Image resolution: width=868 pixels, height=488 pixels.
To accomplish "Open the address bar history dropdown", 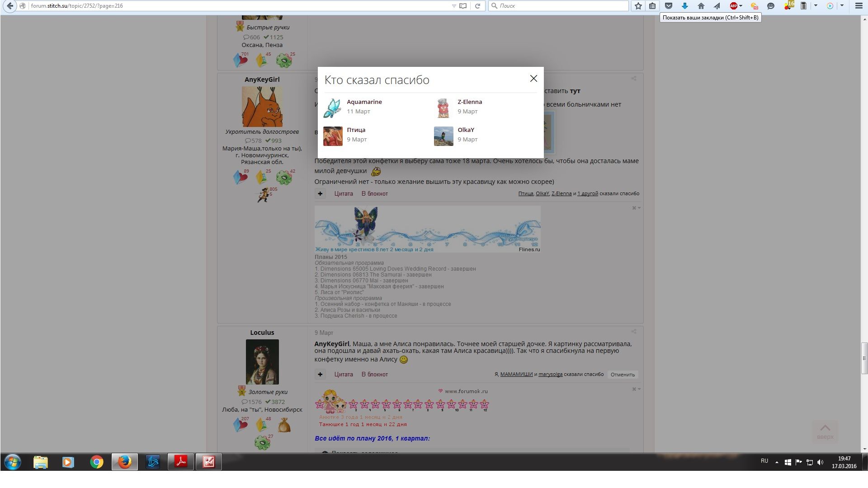I will click(454, 6).
